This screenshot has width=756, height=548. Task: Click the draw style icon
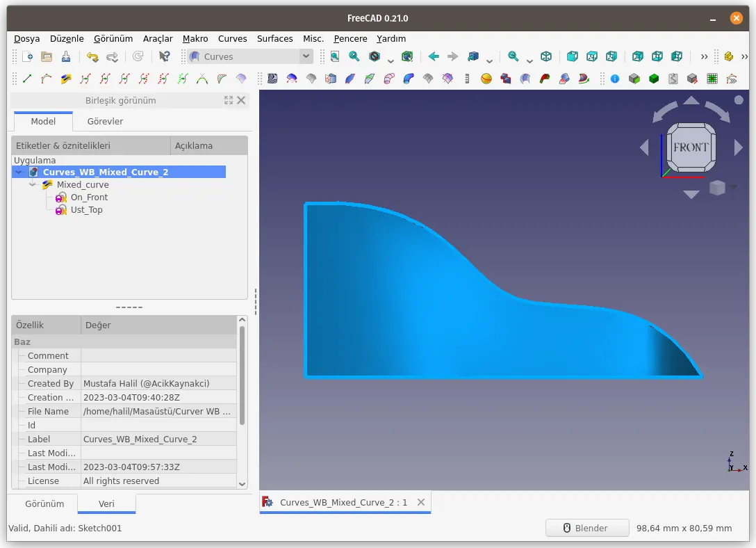coord(375,56)
